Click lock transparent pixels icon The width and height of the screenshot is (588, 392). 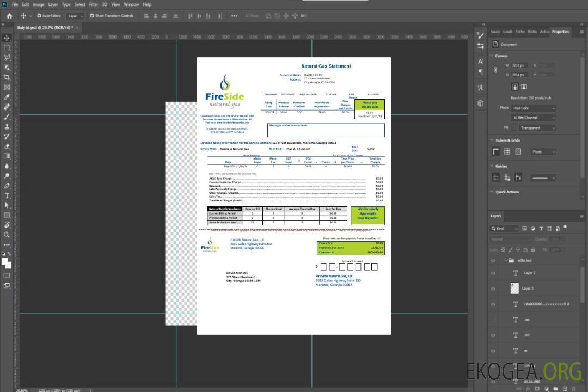click(x=503, y=249)
